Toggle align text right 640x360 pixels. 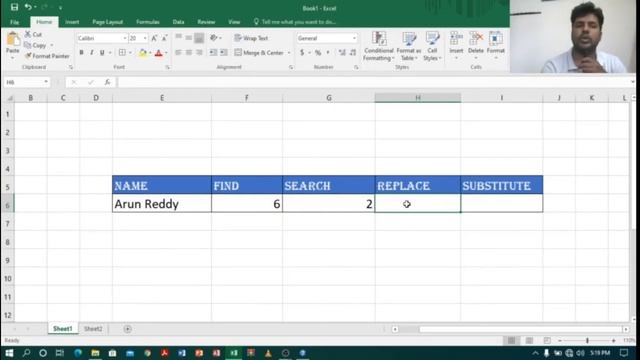(199, 53)
